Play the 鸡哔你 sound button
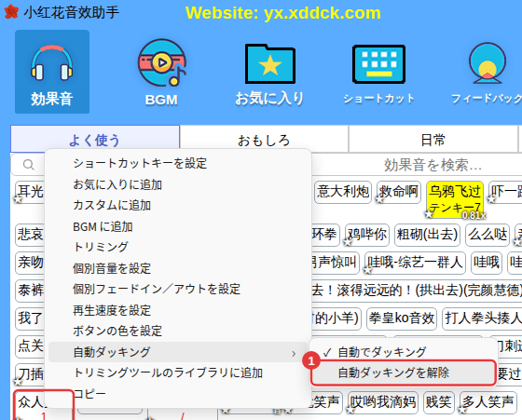522x420 pixels. pyautogui.click(x=367, y=235)
